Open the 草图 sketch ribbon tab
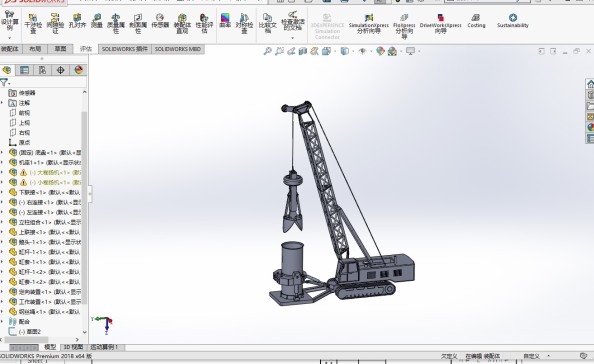 (60, 49)
